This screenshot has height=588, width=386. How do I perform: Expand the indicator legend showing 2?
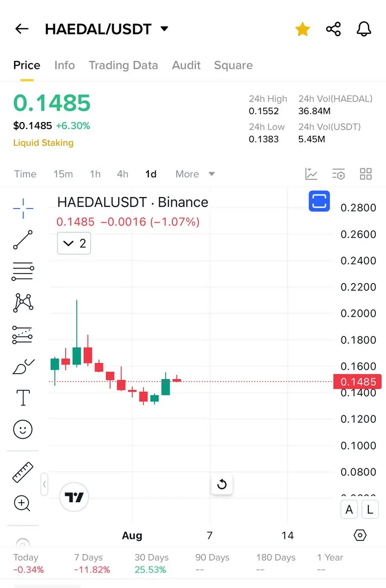click(x=74, y=243)
